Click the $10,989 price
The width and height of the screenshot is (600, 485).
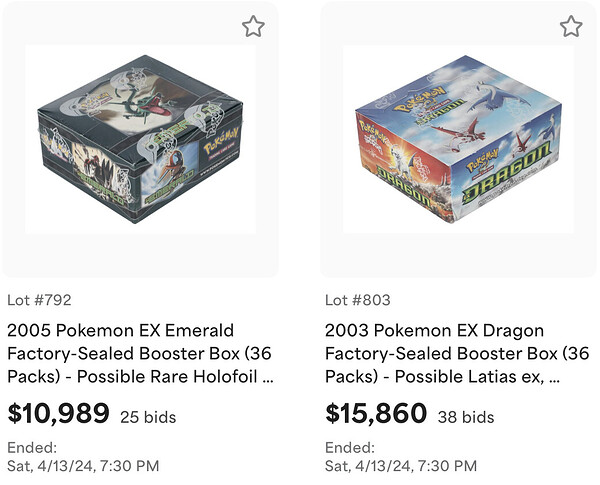click(58, 414)
